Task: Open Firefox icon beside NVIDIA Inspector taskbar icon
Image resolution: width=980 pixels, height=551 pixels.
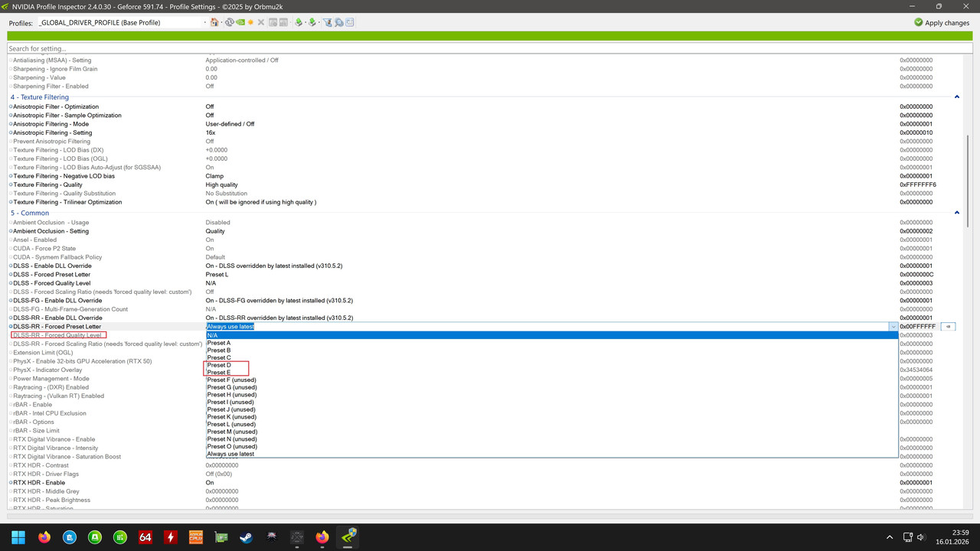Action: pos(322,537)
